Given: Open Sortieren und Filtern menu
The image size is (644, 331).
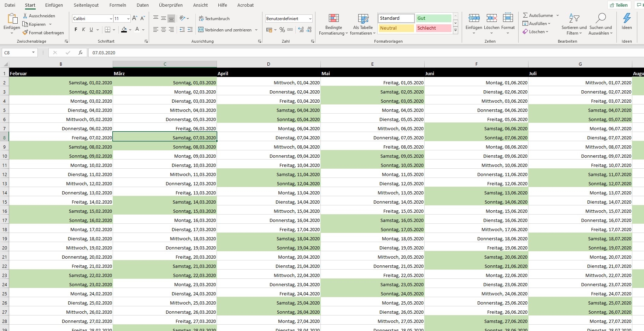Looking at the screenshot, I should click(x=574, y=24).
